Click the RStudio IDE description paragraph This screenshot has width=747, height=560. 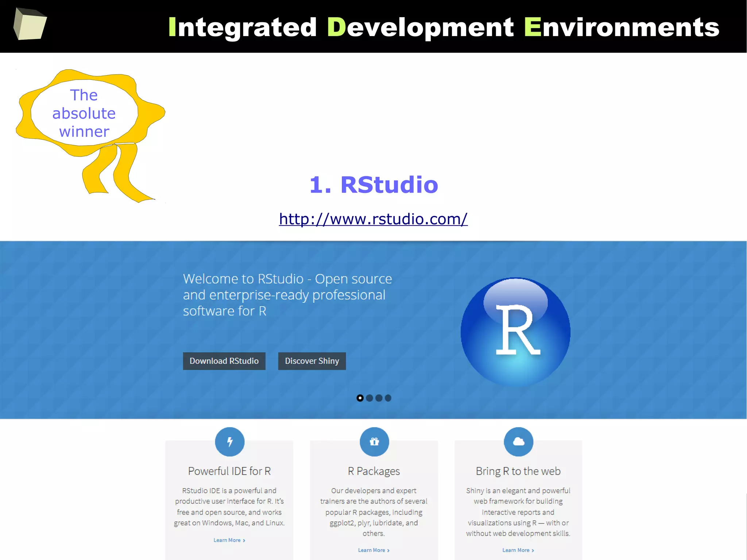pos(229,507)
